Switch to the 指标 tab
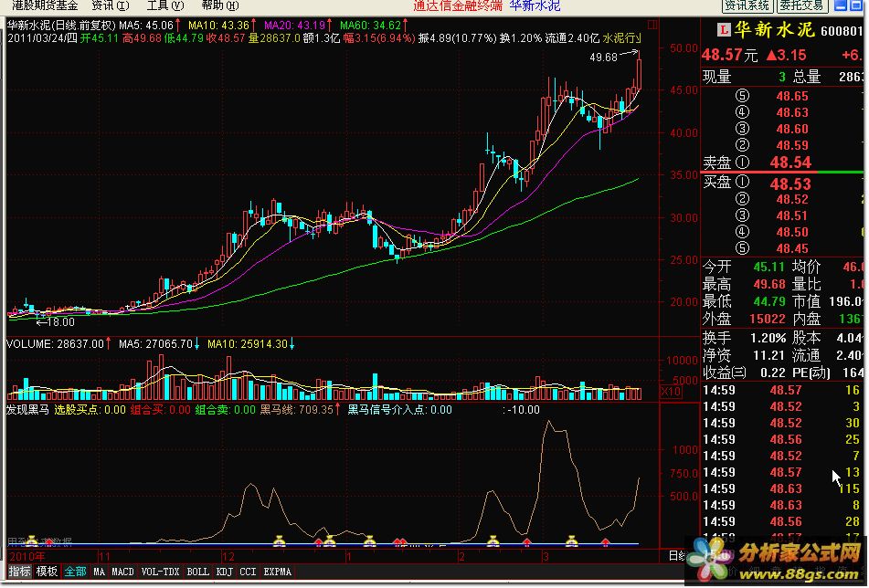The height and width of the screenshot is (588, 869). click(19, 572)
